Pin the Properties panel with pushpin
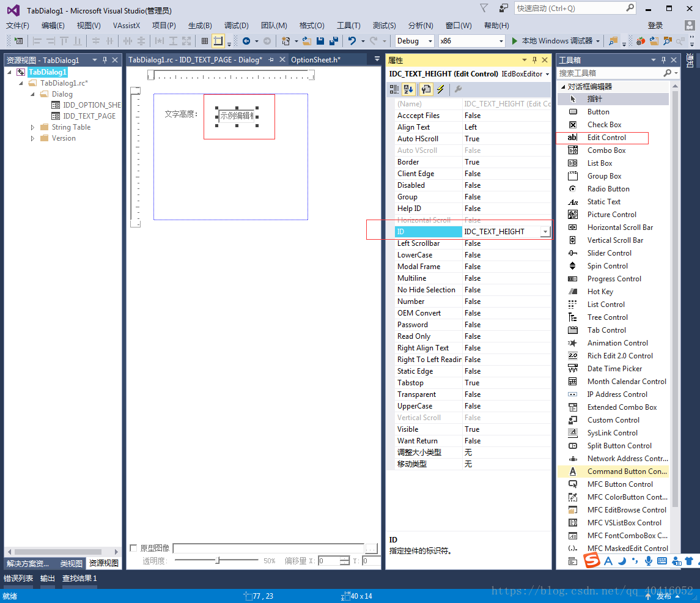This screenshot has width=700, height=603. (534, 60)
